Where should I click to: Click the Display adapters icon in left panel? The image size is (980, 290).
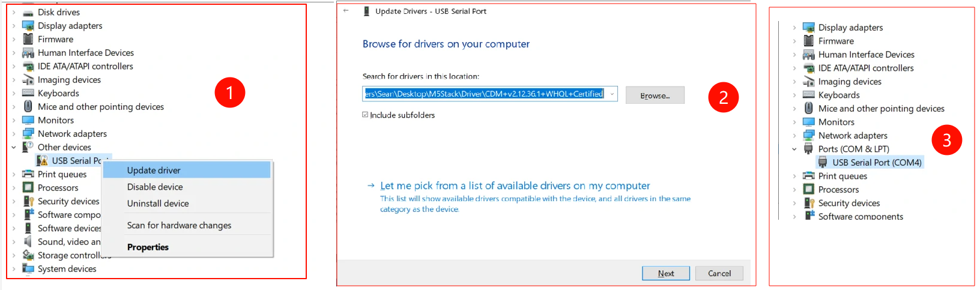click(28, 26)
